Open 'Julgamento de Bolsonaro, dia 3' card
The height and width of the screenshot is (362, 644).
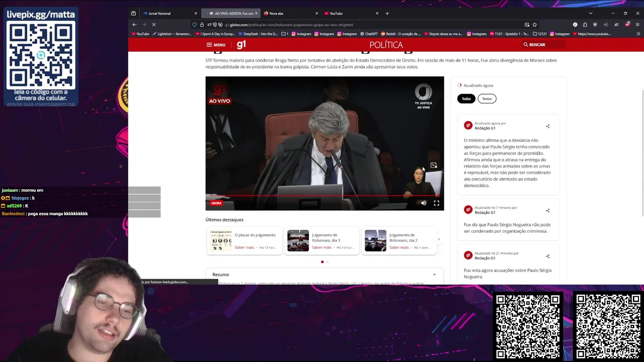[321, 241]
